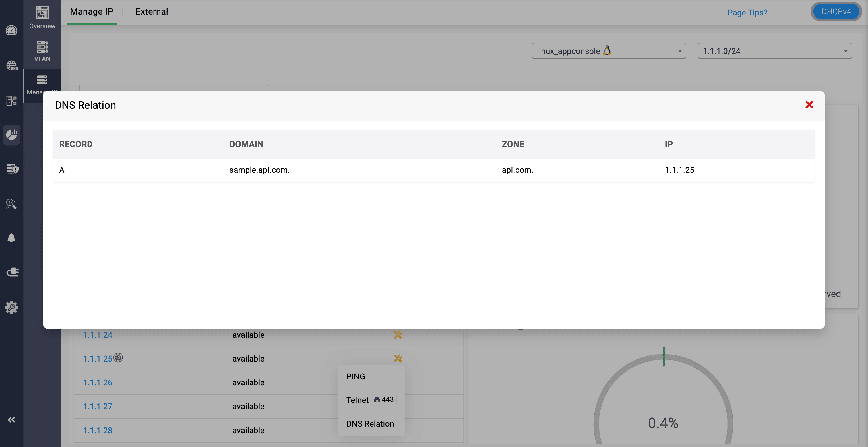This screenshot has width=868, height=447.
Task: Collapse sidebar with double chevron icon
Action: (11, 419)
